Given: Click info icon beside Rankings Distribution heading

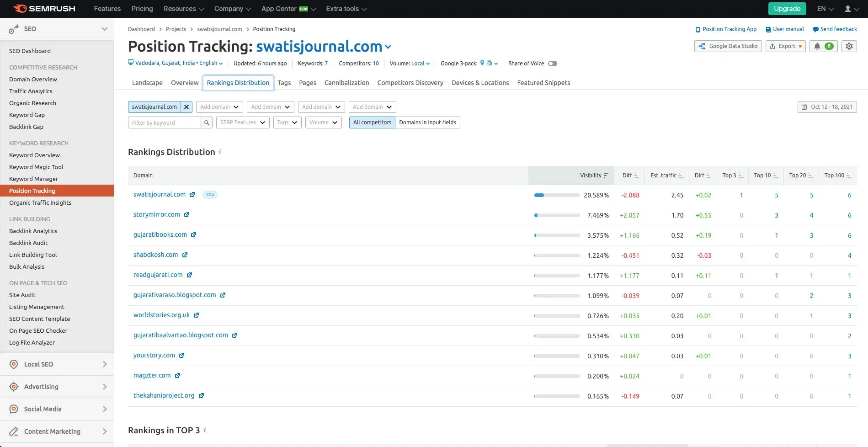Looking at the screenshot, I should tap(220, 152).
